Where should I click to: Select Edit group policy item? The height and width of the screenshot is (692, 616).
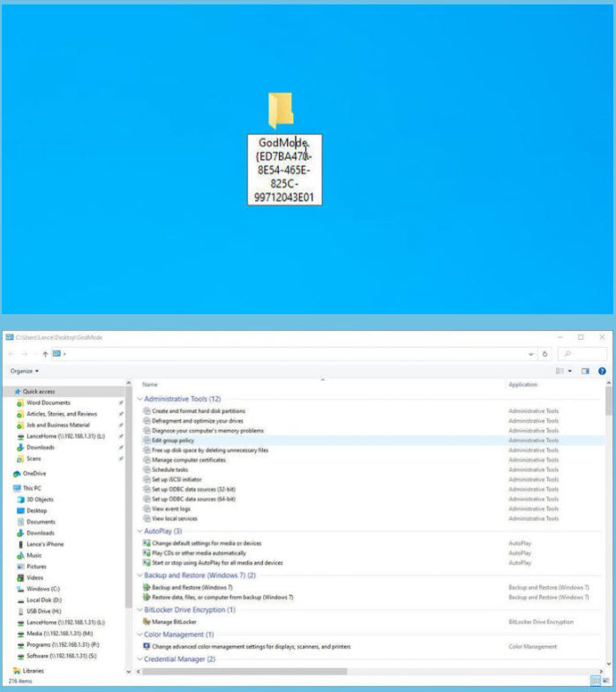[x=173, y=440]
